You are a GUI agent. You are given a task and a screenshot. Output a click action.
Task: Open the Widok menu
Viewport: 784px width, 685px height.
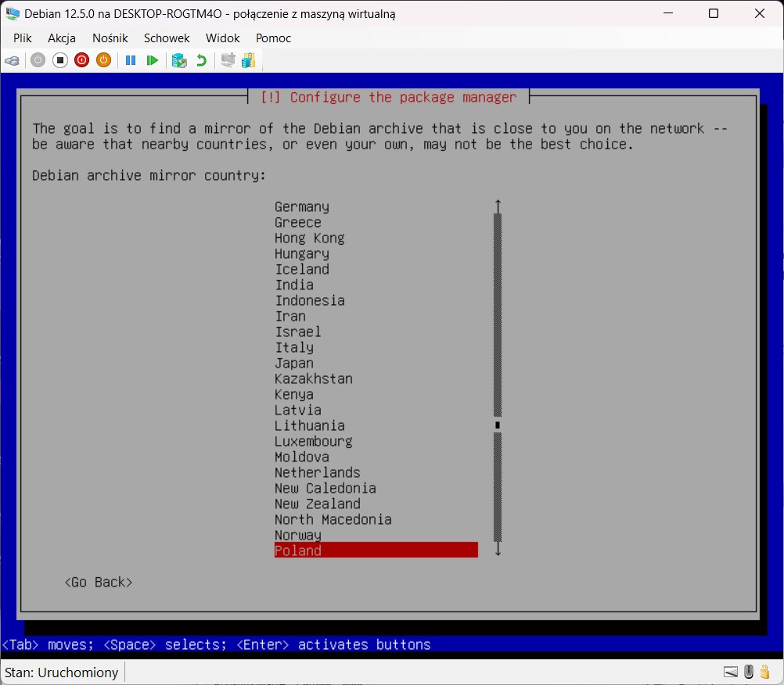222,38
